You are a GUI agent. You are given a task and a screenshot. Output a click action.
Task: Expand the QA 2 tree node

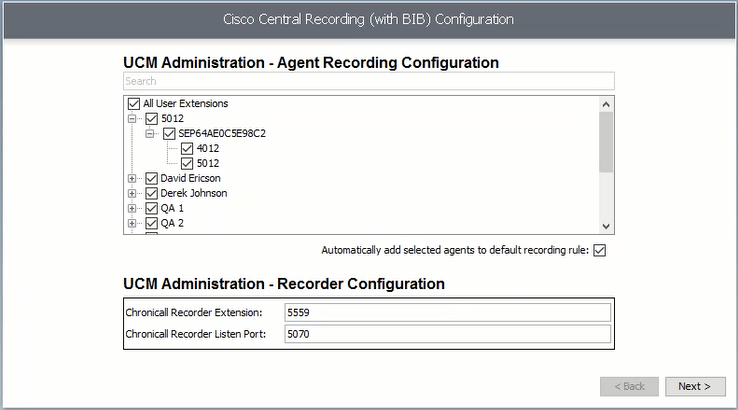132,223
